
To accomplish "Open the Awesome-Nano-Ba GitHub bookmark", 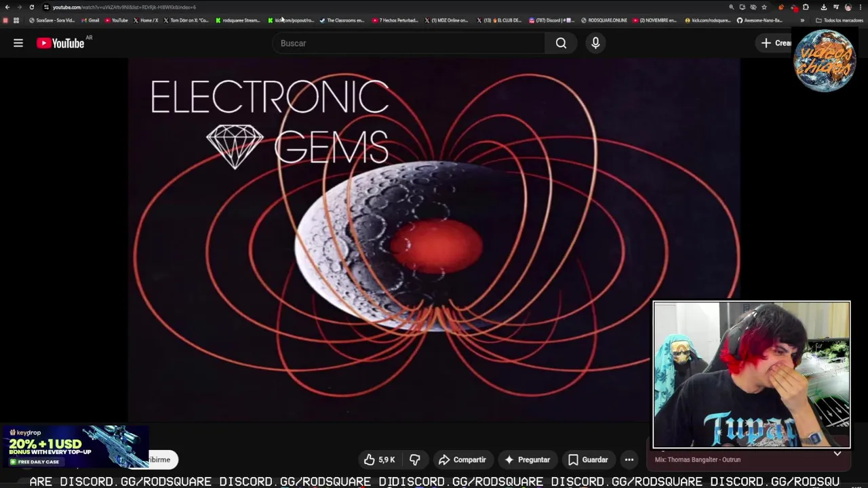I will [760, 20].
